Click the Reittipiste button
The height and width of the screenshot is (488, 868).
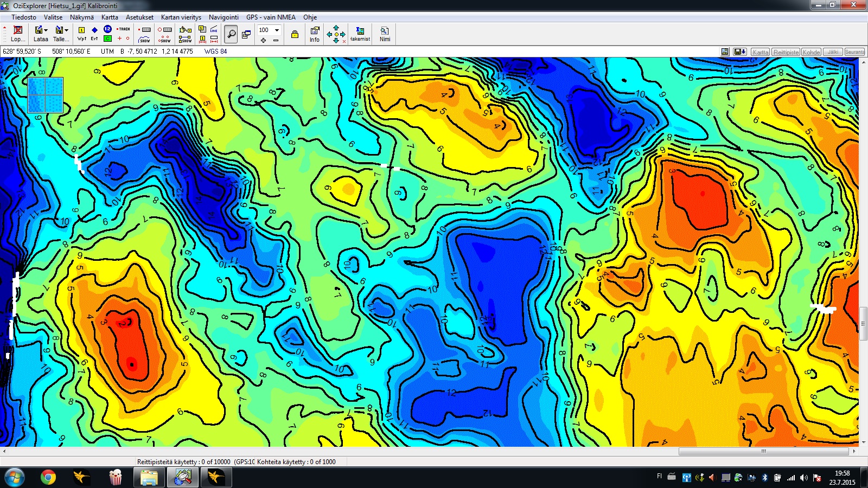pos(786,52)
